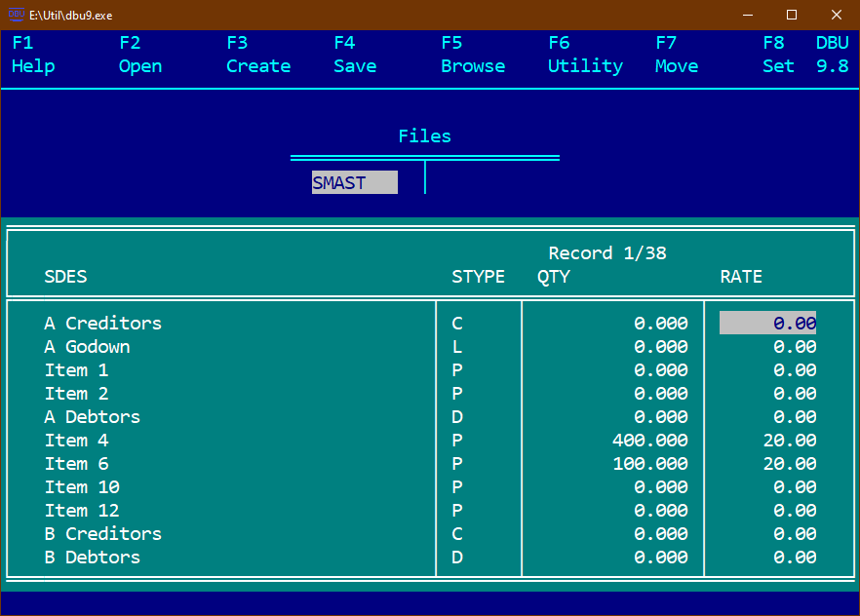Click the STYPE cell for A Debtors
Screen dimensions: 860x616
pos(457,417)
